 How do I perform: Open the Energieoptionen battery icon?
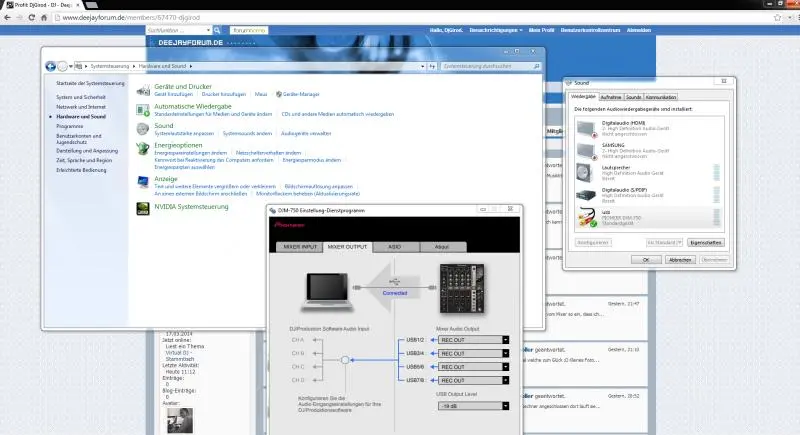[x=144, y=148]
